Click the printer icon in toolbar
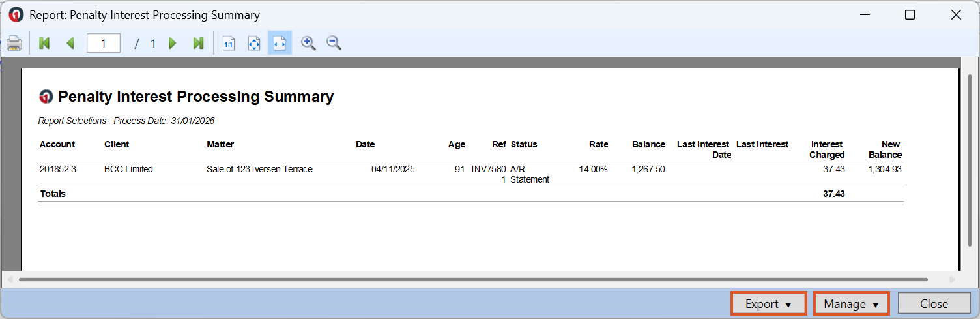The height and width of the screenshot is (319, 980). point(14,44)
